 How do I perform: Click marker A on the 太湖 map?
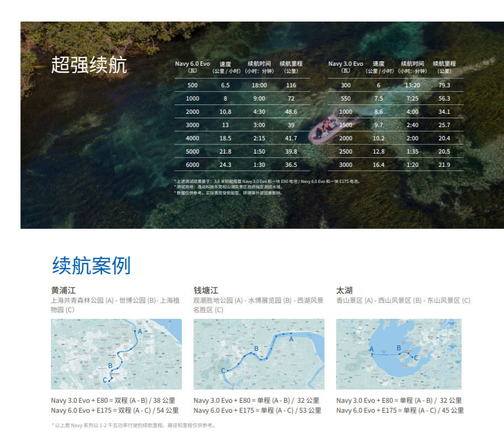click(371, 349)
